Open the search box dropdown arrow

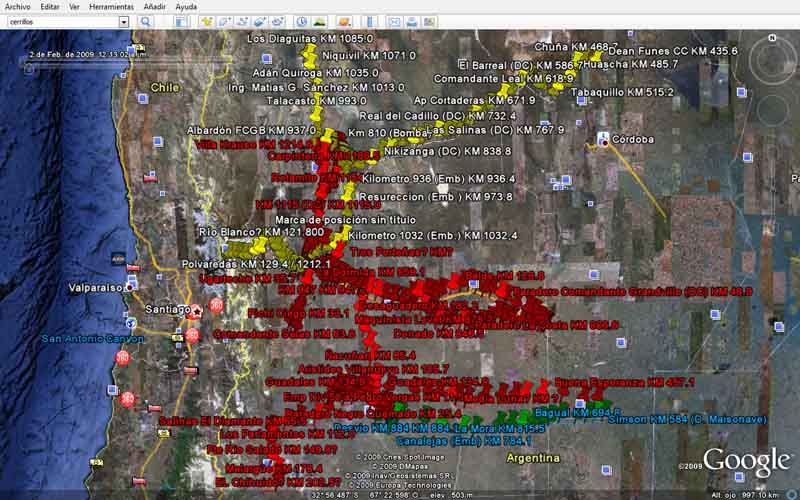pyautogui.click(x=124, y=22)
